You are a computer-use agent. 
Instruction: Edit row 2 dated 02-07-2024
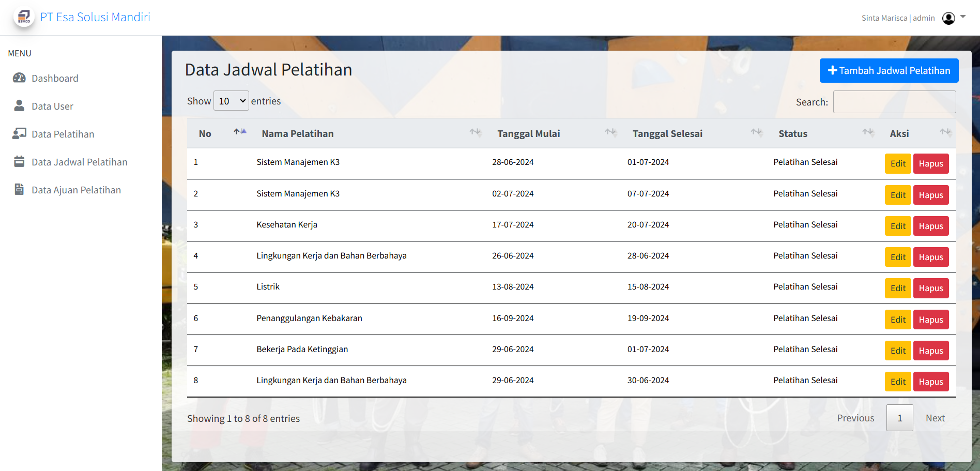pyautogui.click(x=898, y=195)
